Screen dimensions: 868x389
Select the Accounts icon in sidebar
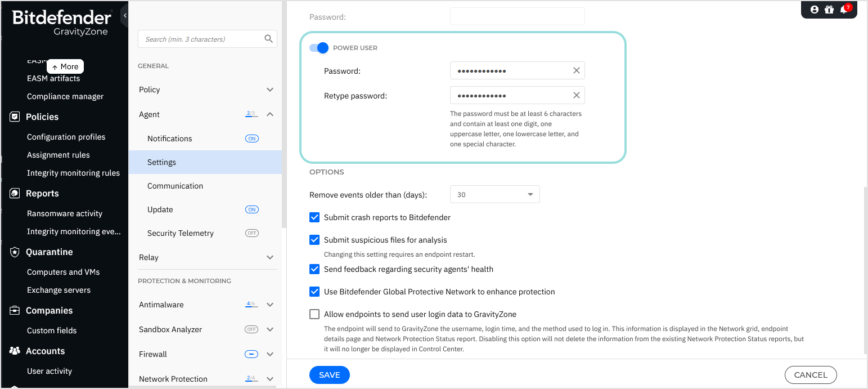14,351
